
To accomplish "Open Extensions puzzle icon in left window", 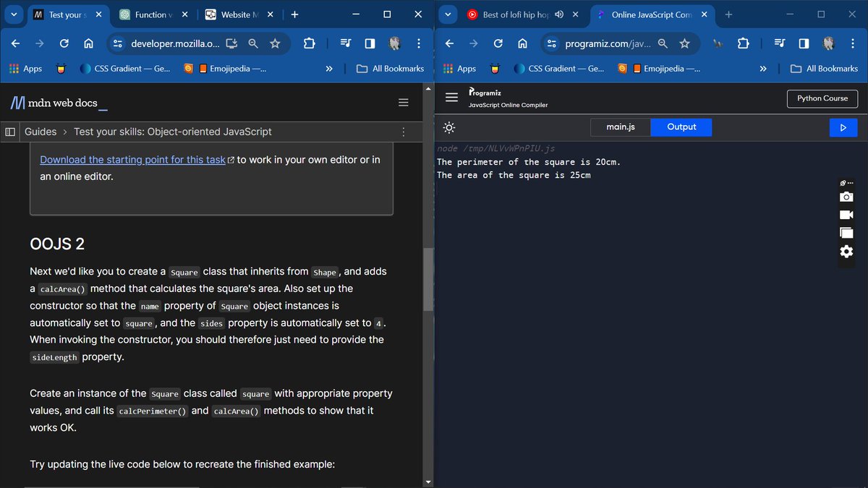I will coord(309,43).
